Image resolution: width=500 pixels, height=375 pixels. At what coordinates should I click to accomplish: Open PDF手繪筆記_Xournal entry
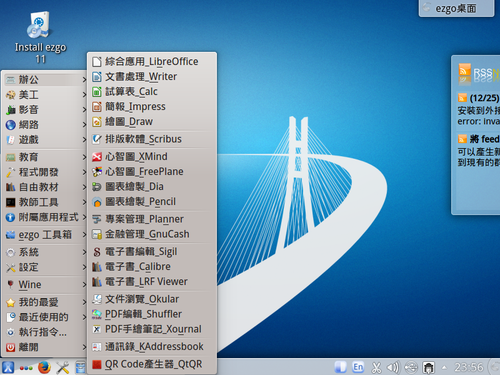coord(152,329)
